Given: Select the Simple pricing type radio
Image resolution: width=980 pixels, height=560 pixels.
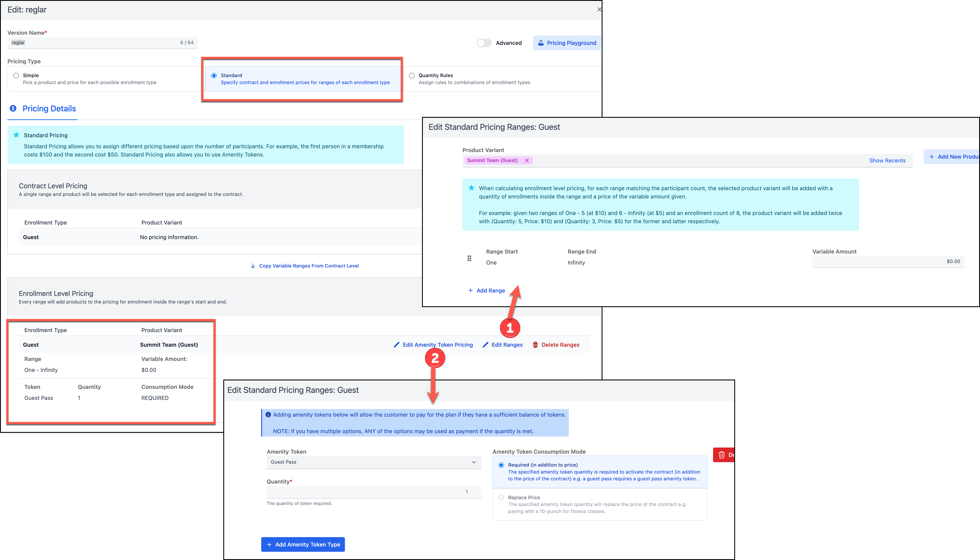Looking at the screenshot, I should 16,75.
